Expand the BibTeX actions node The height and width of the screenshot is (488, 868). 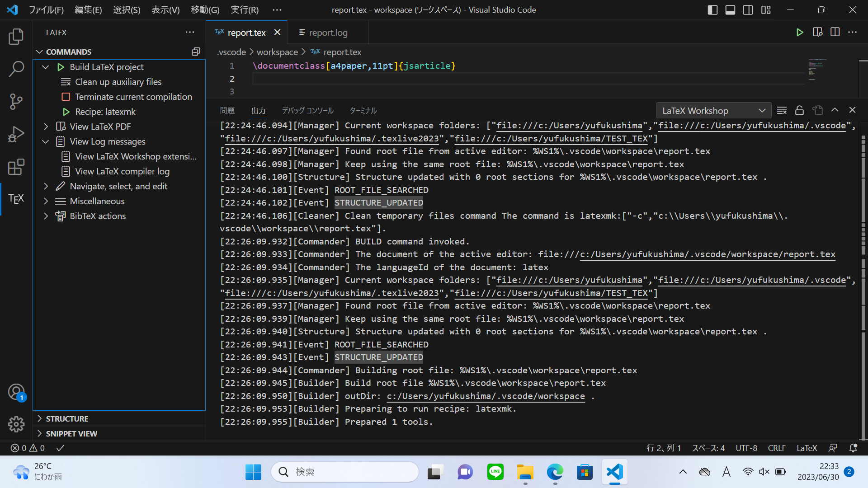(46, 216)
